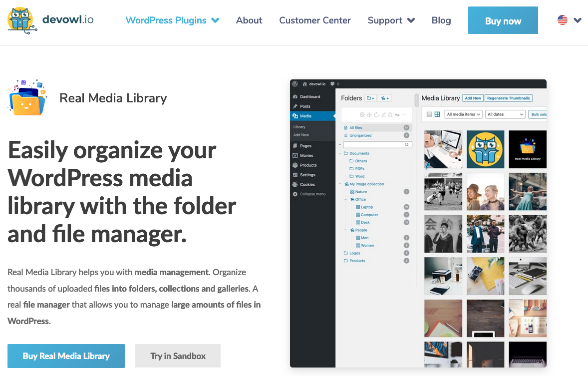Click the WordPress logo in admin bar
The height and width of the screenshot is (376, 588).
click(295, 84)
